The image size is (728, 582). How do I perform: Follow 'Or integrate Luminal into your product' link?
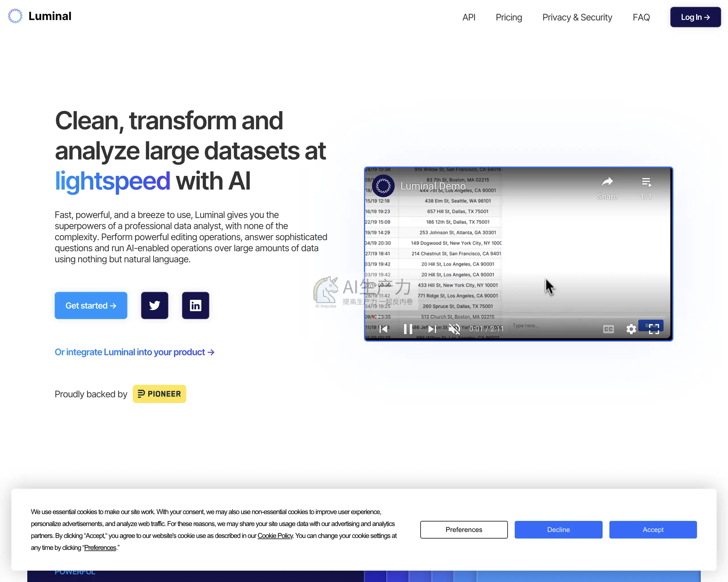pos(135,352)
